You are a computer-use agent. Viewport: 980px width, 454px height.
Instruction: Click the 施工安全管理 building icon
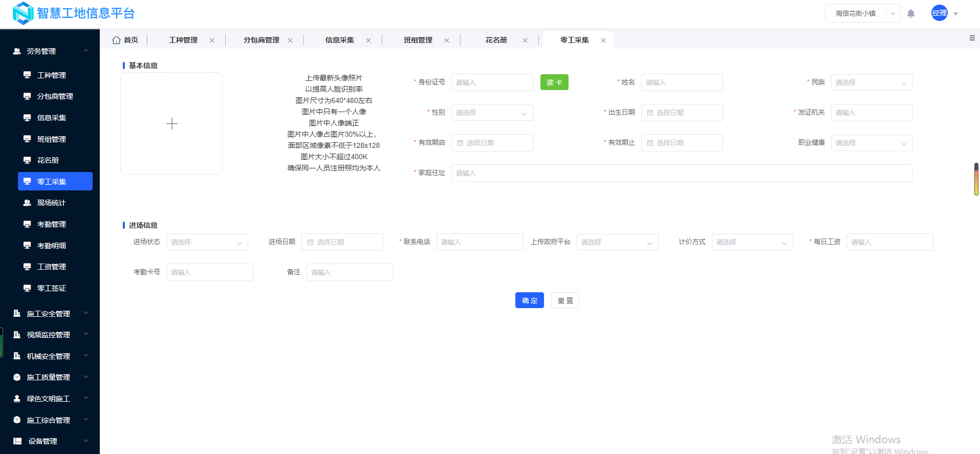(x=17, y=313)
